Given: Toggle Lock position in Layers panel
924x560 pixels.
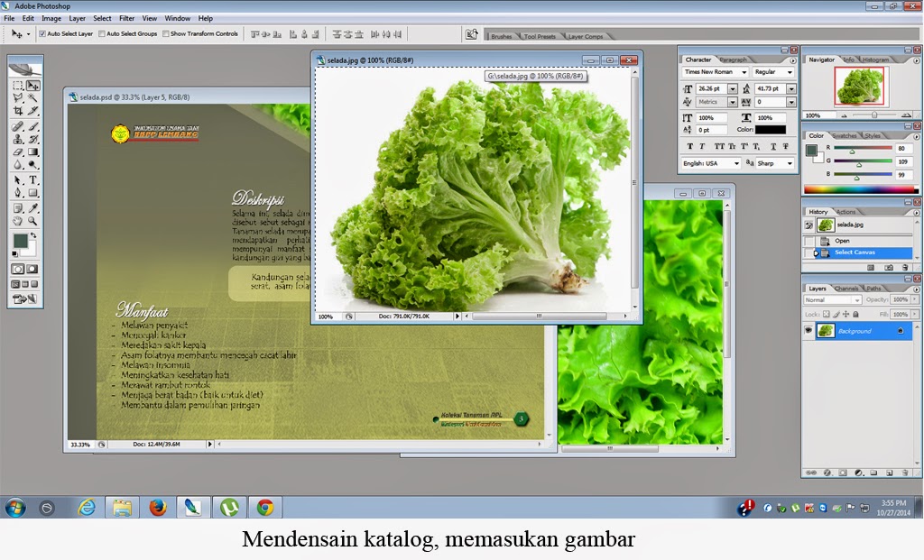Looking at the screenshot, I should click(845, 315).
